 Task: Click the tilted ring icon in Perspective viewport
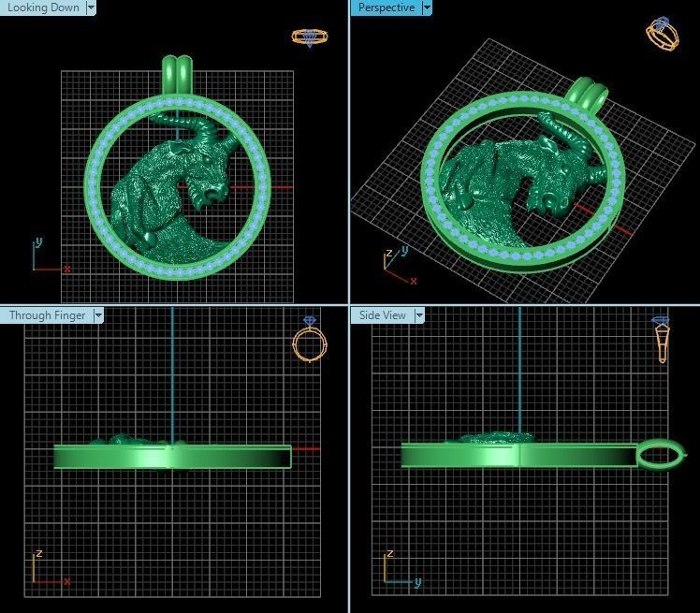pyautogui.click(x=663, y=34)
